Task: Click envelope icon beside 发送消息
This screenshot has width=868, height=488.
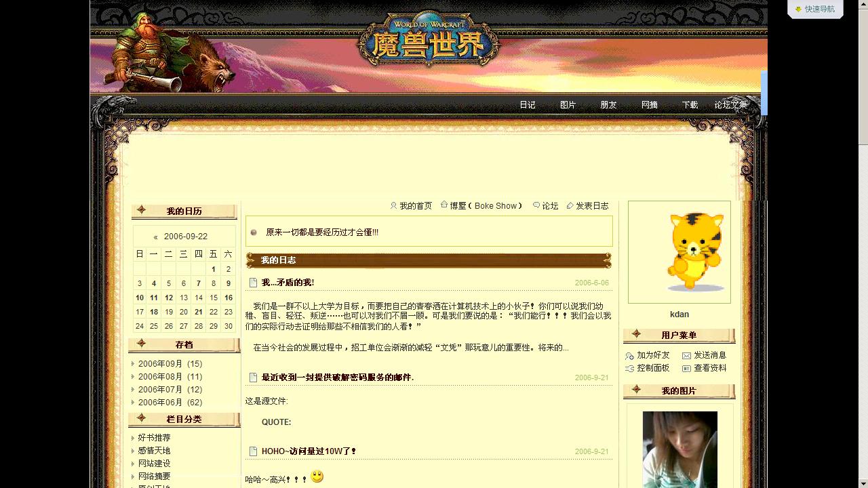Action: coord(686,356)
